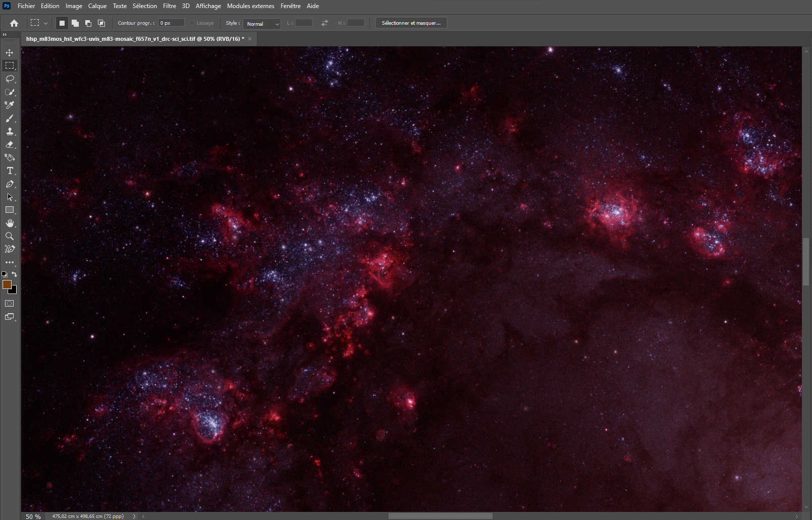Click the black background color swatch
Image resolution: width=812 pixels, height=520 pixels.
pos(14,291)
